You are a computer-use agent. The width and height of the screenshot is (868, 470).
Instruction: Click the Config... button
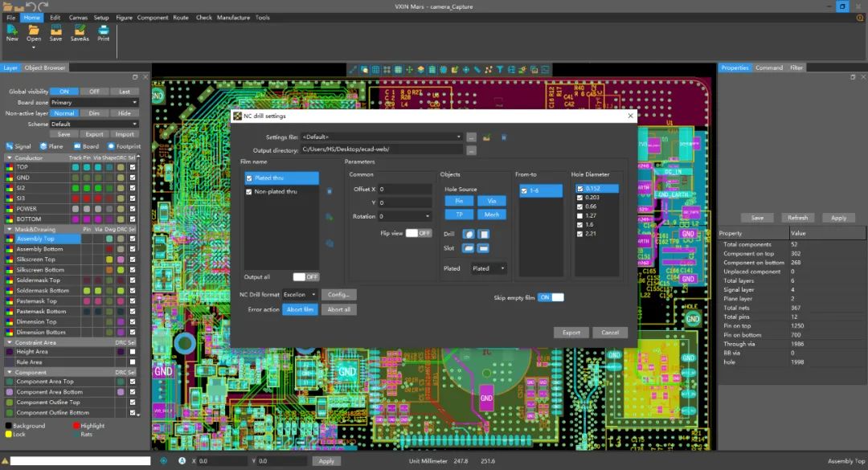pyautogui.click(x=338, y=295)
